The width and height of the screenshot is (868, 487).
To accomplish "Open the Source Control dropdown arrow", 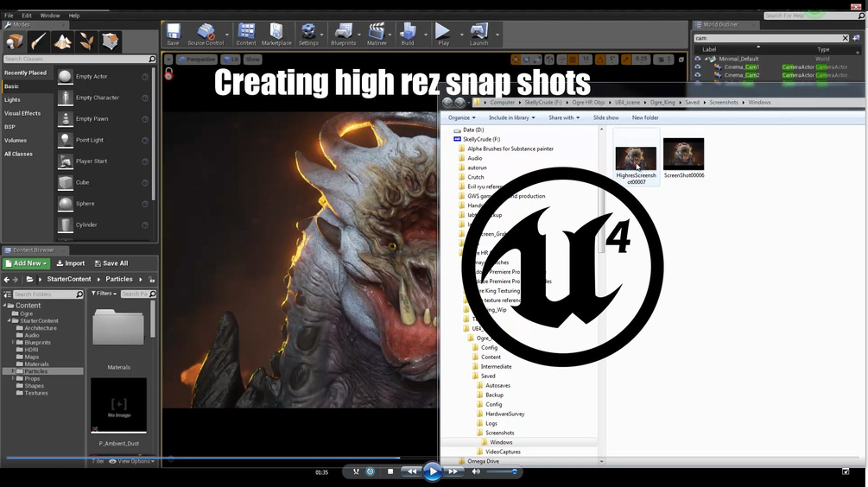I will point(226,35).
